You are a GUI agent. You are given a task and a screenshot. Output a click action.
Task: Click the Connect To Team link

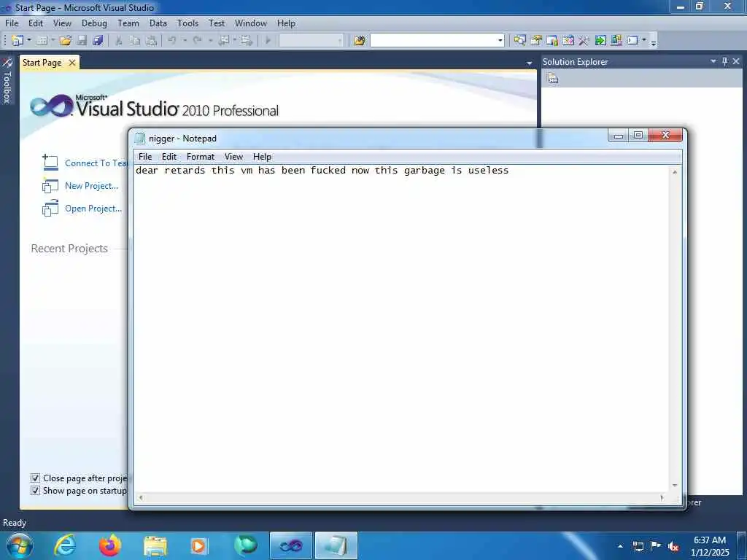coord(96,163)
